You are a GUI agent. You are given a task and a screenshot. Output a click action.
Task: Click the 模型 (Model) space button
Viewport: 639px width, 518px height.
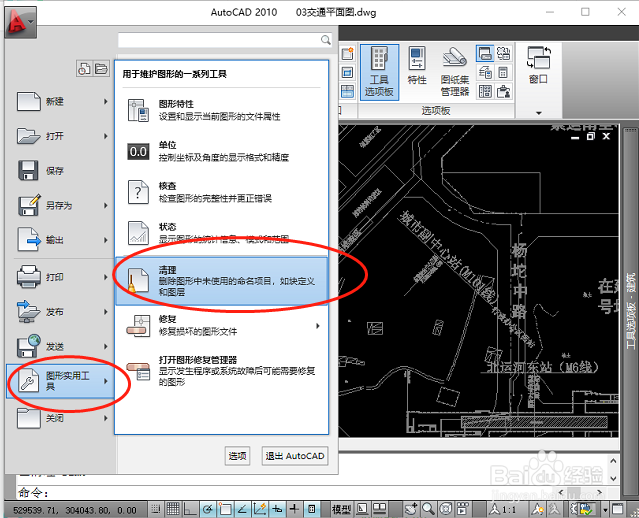pos(341,509)
